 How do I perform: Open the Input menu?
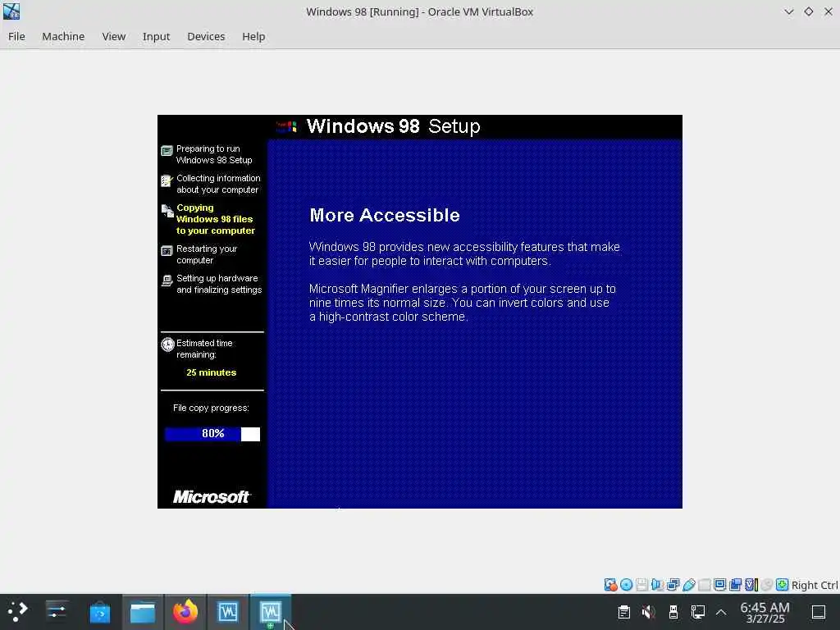coord(156,36)
